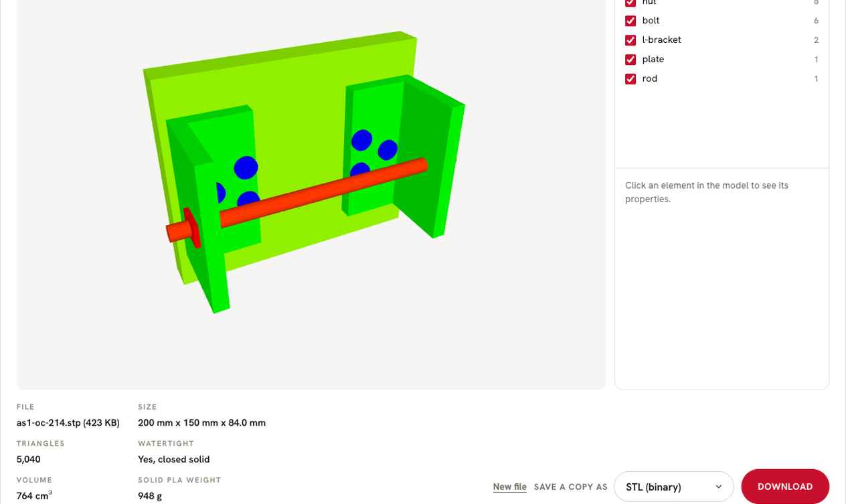Open the STL (binary) format dropdown
Screen dimensions: 846x504
tap(673, 487)
